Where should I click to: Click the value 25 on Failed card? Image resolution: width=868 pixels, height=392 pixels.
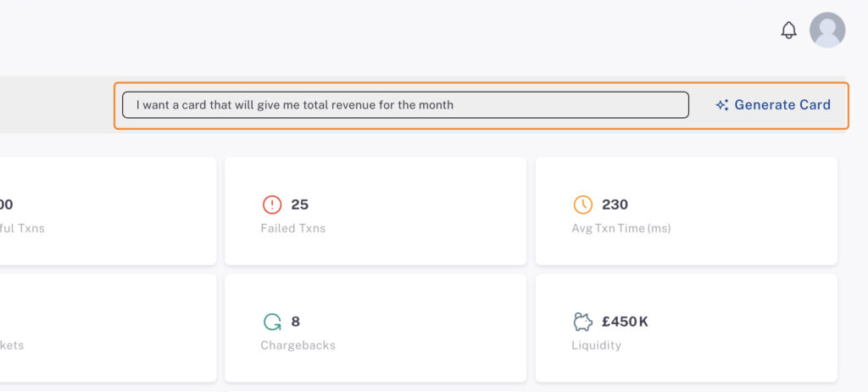click(299, 204)
